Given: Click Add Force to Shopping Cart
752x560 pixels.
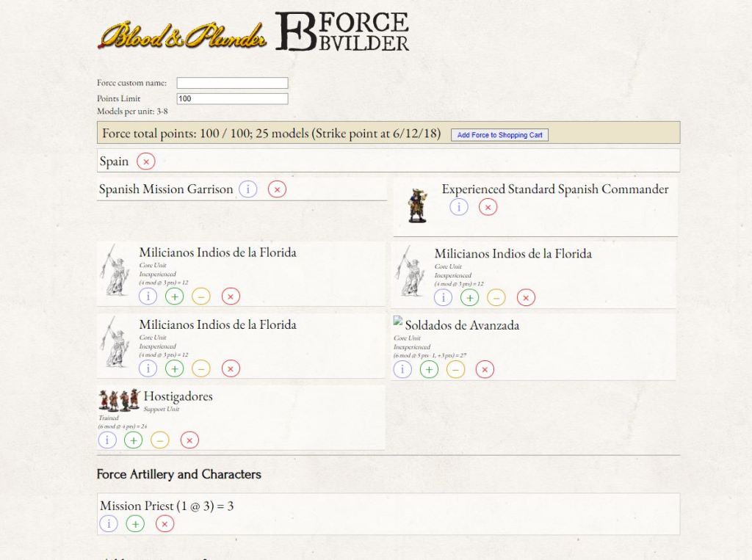Looking at the screenshot, I should (x=499, y=135).
